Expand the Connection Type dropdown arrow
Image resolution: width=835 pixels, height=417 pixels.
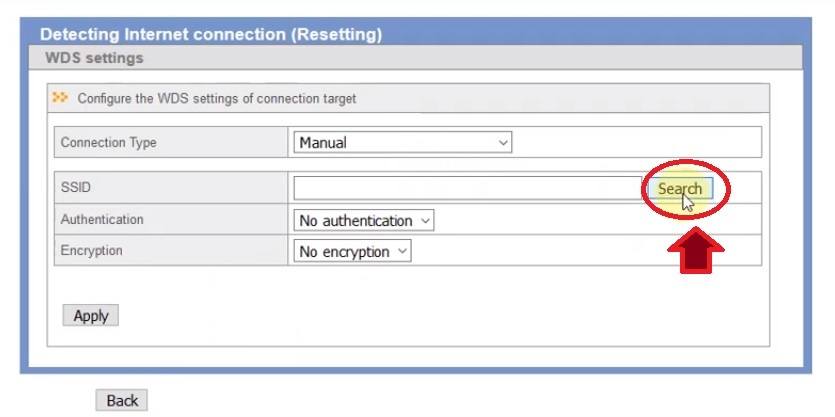(x=503, y=143)
